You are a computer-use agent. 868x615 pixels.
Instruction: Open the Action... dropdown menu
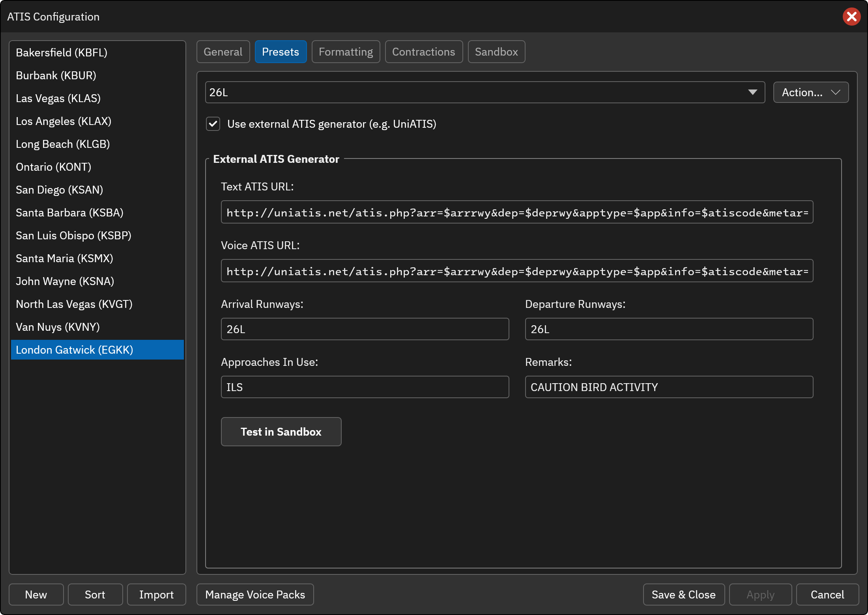811,92
